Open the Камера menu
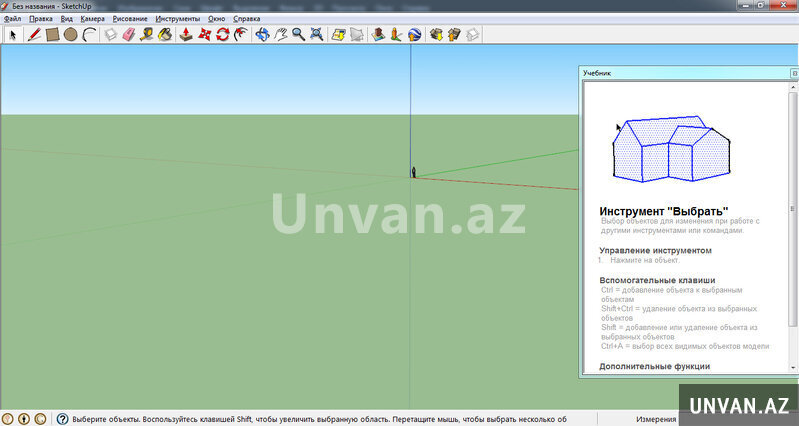 pos(92,19)
